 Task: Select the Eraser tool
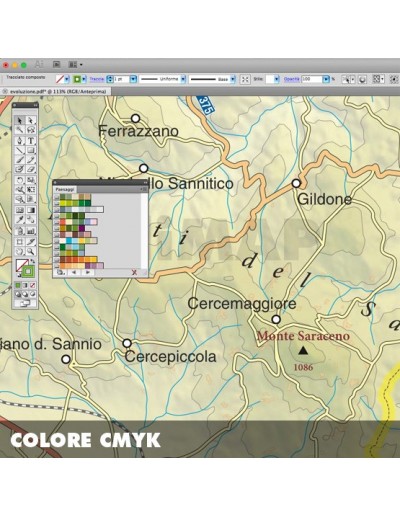31,169
